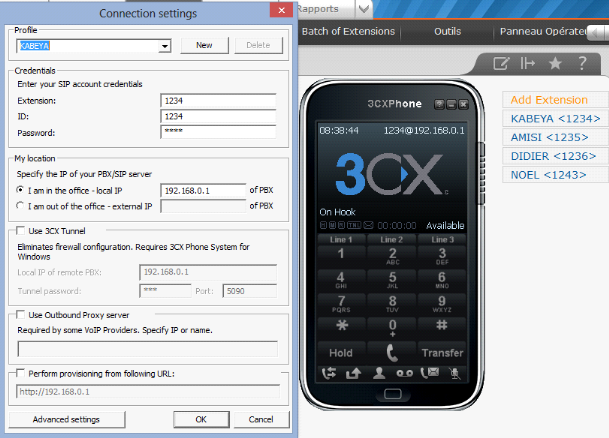609x438 pixels.
Task: Open call history icon on 3CXPhone
Action: point(329,373)
